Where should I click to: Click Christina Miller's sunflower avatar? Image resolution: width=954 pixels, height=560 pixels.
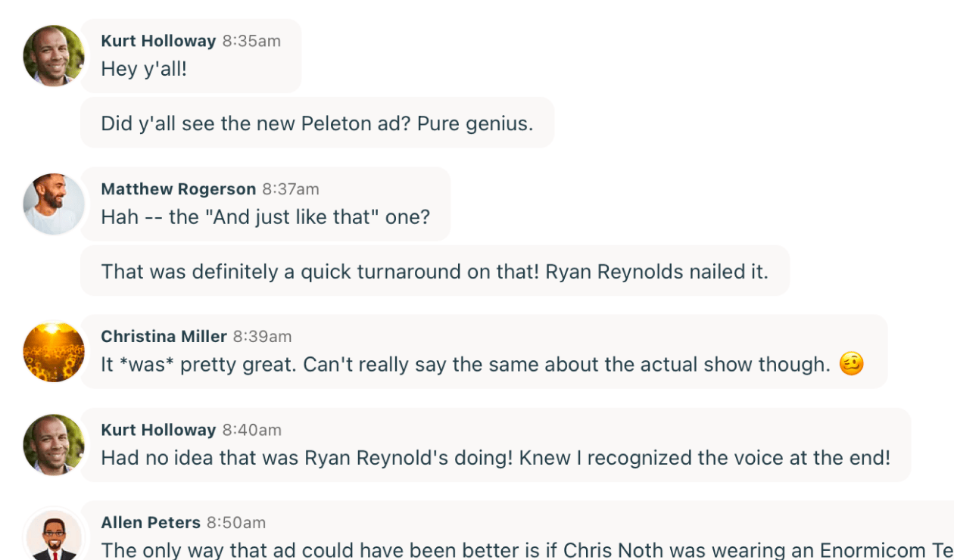tap(54, 352)
